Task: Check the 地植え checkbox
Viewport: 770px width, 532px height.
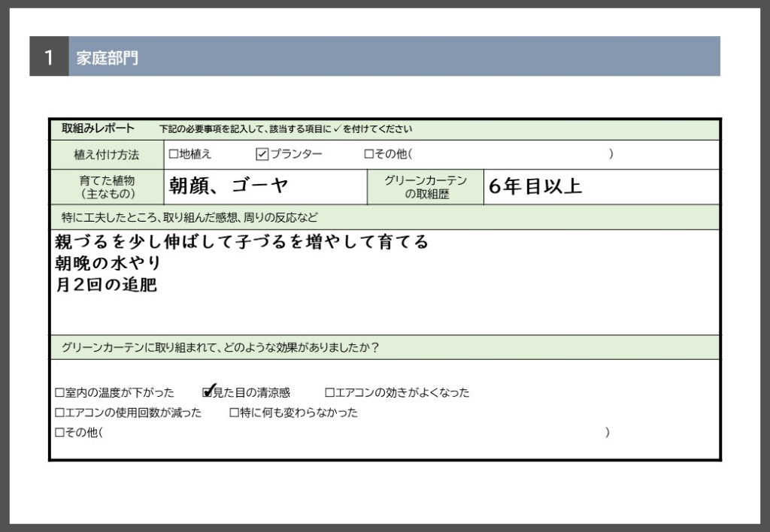Action: (x=173, y=154)
